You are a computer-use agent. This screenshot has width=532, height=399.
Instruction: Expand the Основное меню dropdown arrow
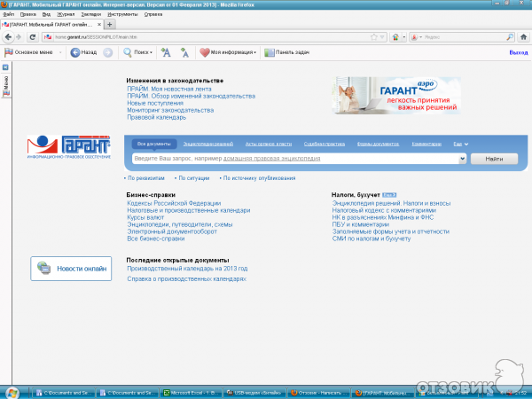click(60, 52)
